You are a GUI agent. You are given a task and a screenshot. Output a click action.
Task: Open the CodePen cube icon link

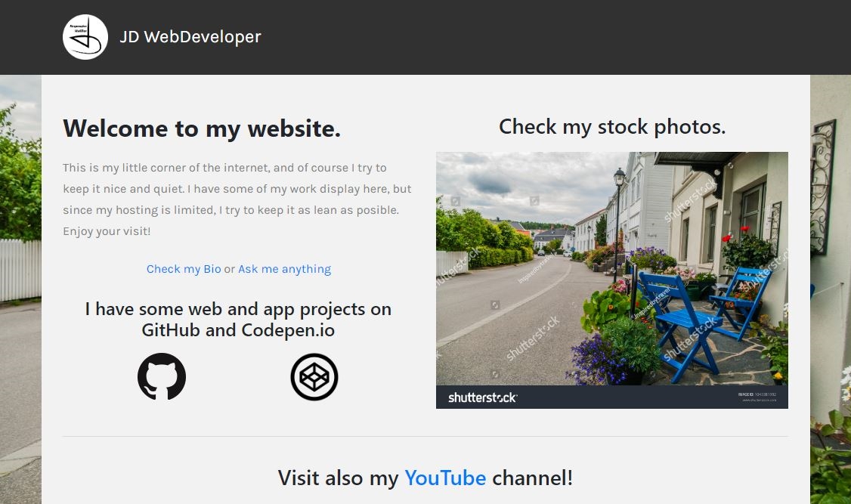pyautogui.click(x=314, y=376)
